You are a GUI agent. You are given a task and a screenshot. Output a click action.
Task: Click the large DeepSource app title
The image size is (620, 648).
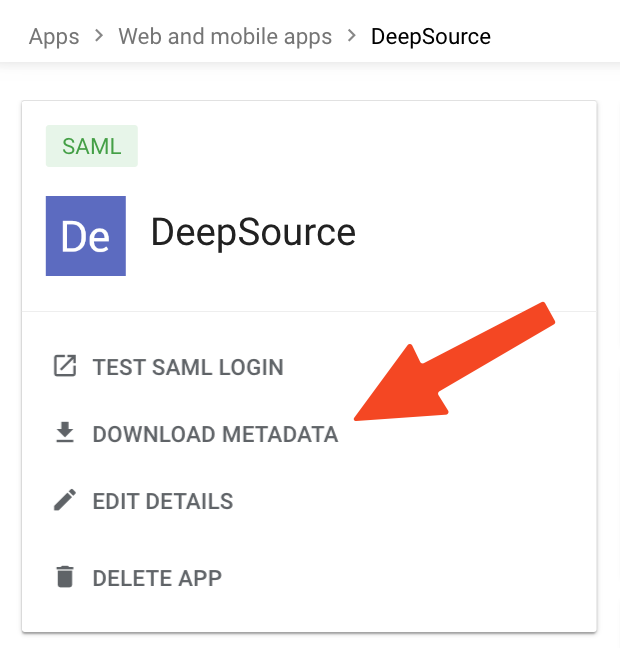[253, 233]
